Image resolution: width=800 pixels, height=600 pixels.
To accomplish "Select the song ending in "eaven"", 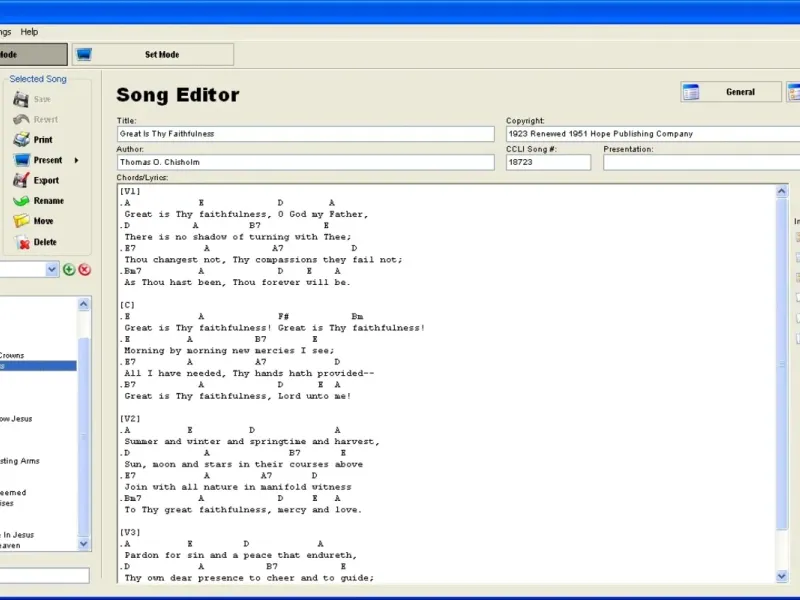I will coord(10,545).
